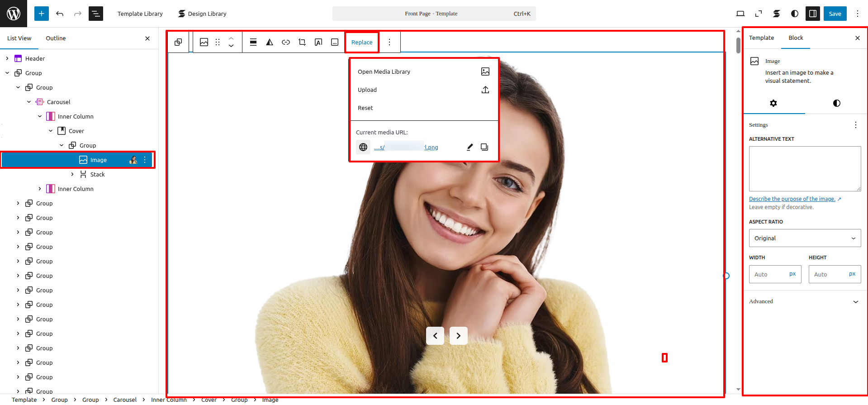Image resolution: width=868 pixels, height=405 pixels.
Task: Switch to the block Styles tab
Action: coord(836,103)
